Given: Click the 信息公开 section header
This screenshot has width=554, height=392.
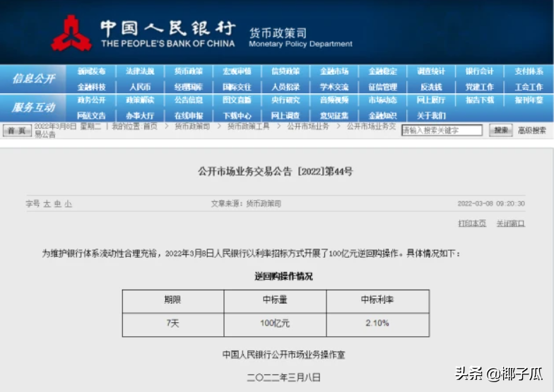Looking at the screenshot, I should [x=33, y=78].
